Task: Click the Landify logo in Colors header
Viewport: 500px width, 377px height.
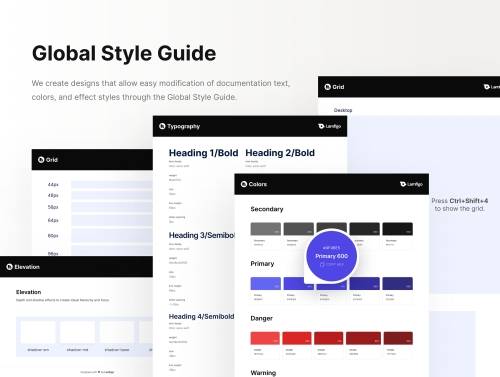Action: click(411, 184)
